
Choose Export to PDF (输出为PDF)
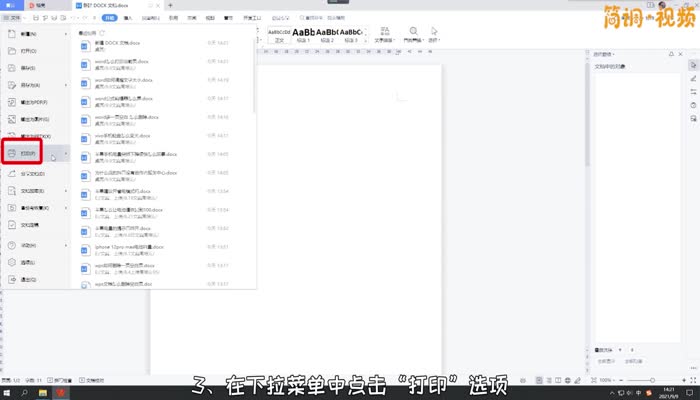point(35,102)
